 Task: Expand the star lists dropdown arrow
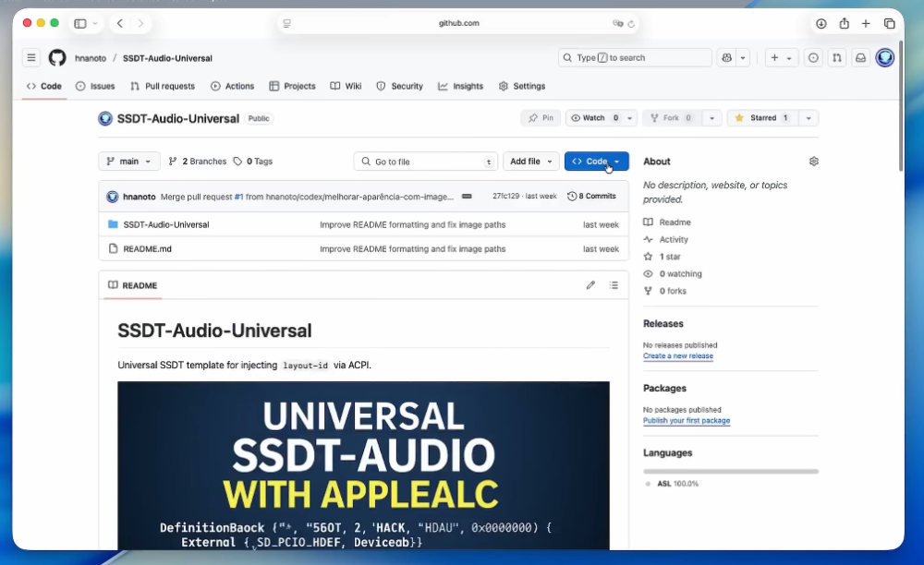pos(808,118)
